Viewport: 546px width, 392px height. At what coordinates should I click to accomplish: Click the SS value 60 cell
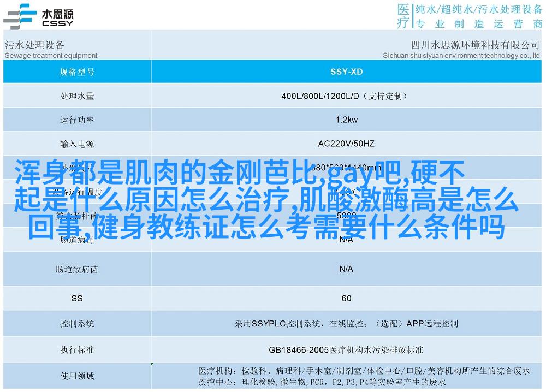(346, 298)
